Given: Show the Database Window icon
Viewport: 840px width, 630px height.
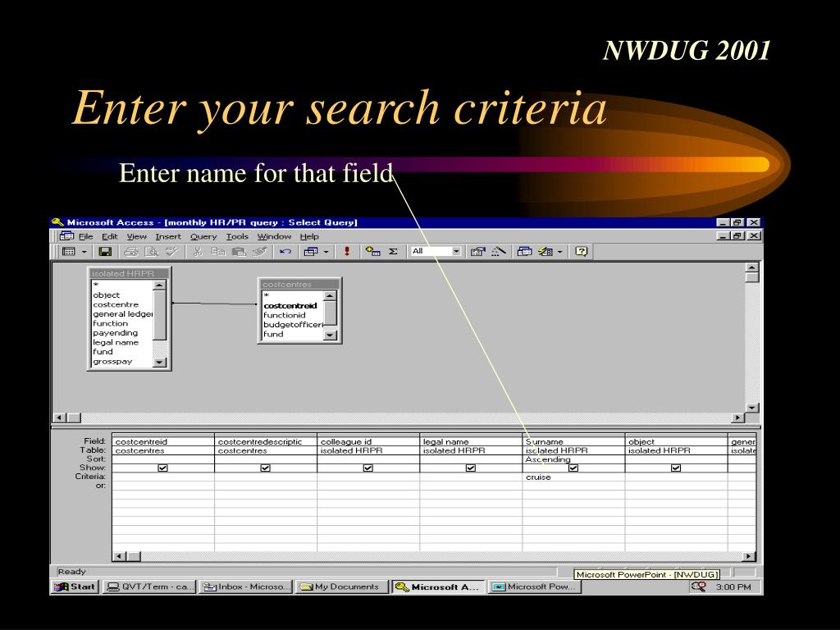Looking at the screenshot, I should (524, 251).
